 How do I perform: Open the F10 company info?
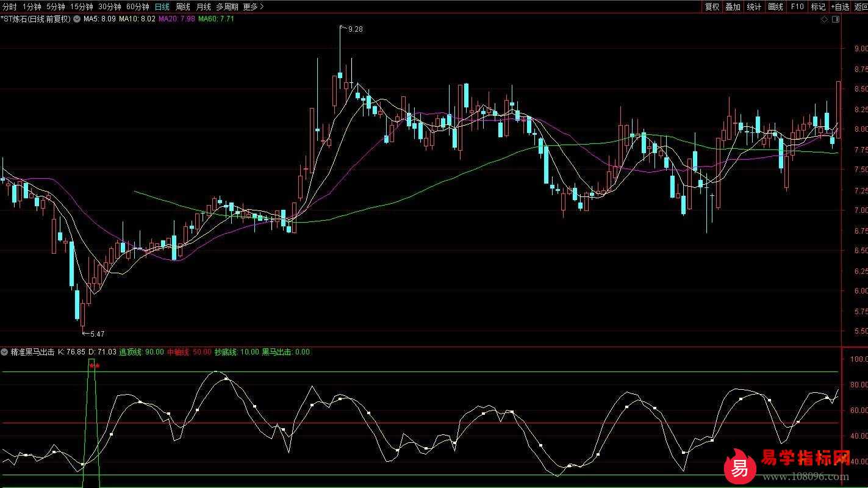pyautogui.click(x=797, y=7)
